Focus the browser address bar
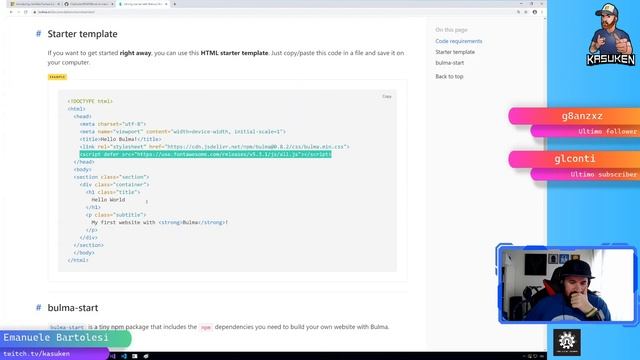Screen dimensions: 640x360 tap(269, 12)
